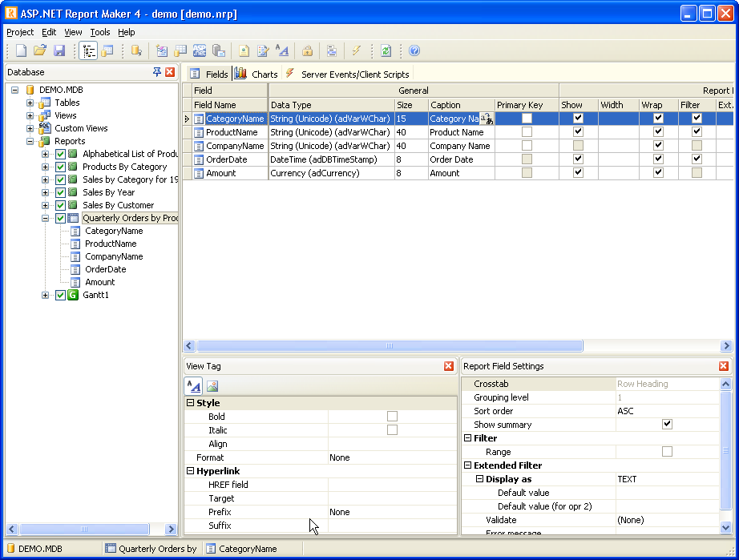Close the Report Field Settings panel
Image resolution: width=739 pixels, height=560 pixels.
pos(724,366)
